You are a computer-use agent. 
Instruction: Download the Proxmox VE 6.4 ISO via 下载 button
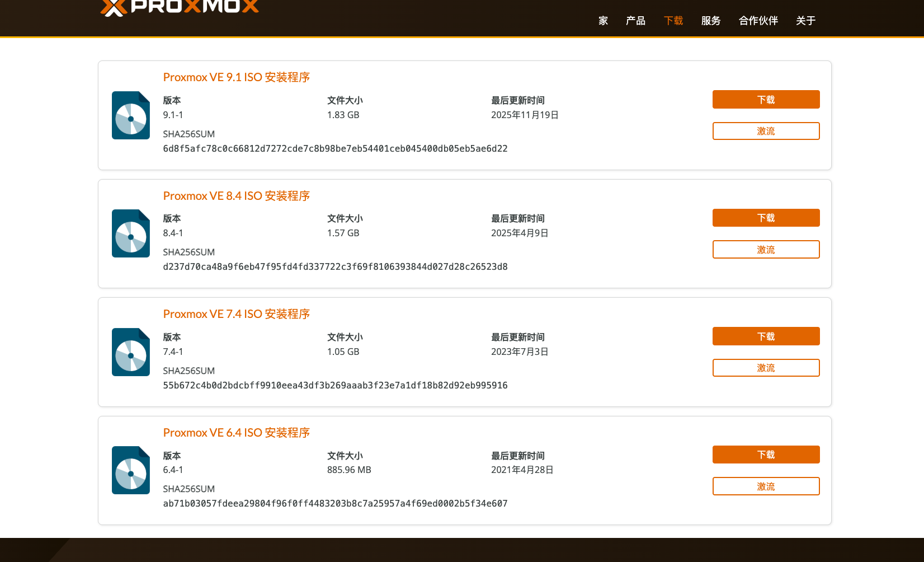coord(766,455)
